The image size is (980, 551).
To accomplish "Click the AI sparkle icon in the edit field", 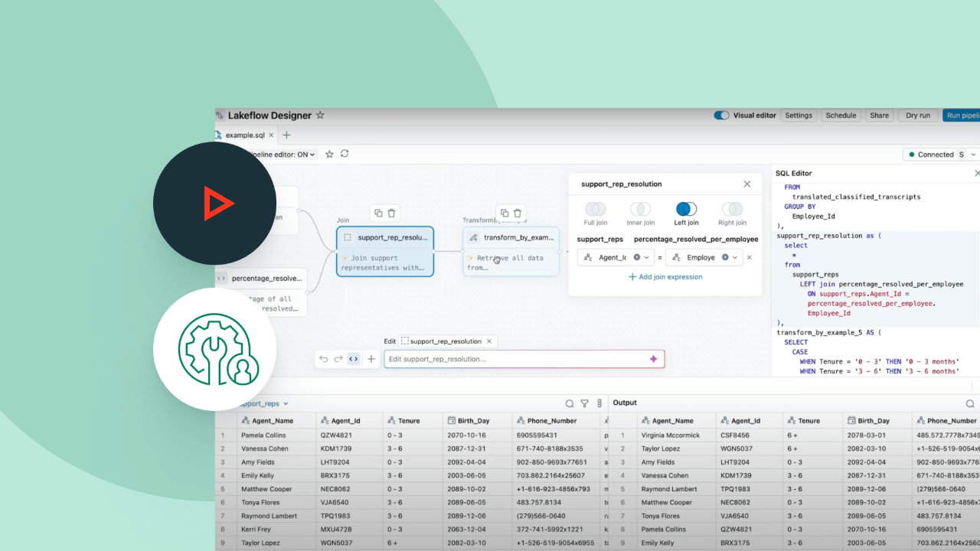I will point(653,359).
